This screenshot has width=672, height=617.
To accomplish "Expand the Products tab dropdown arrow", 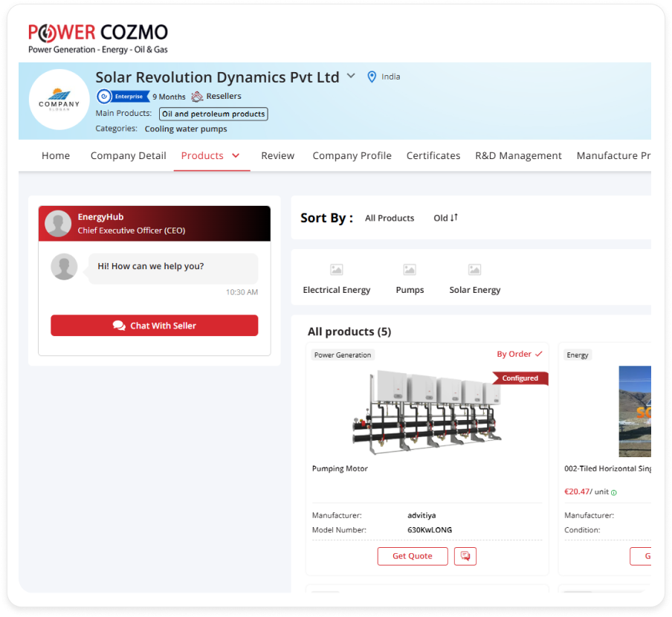I will coord(236,155).
